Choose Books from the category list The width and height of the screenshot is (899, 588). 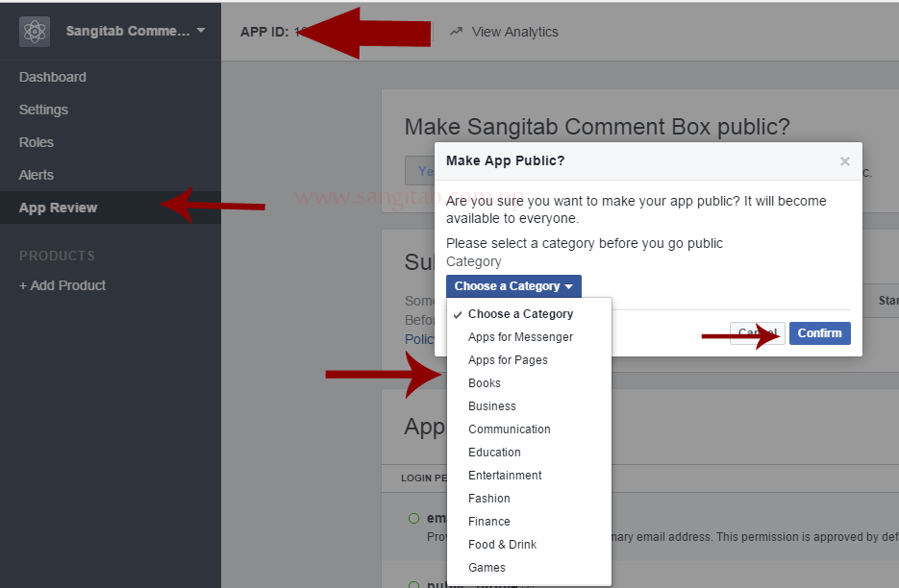tap(485, 382)
